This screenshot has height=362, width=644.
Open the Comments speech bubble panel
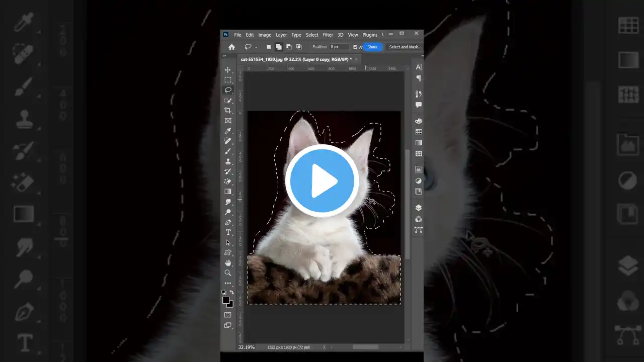tap(418, 105)
